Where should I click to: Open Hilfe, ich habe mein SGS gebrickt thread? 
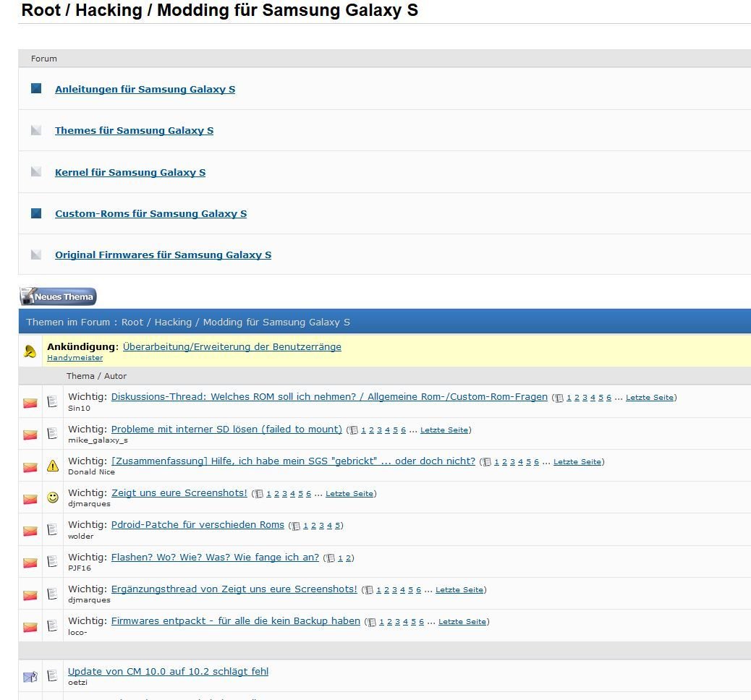tap(293, 461)
